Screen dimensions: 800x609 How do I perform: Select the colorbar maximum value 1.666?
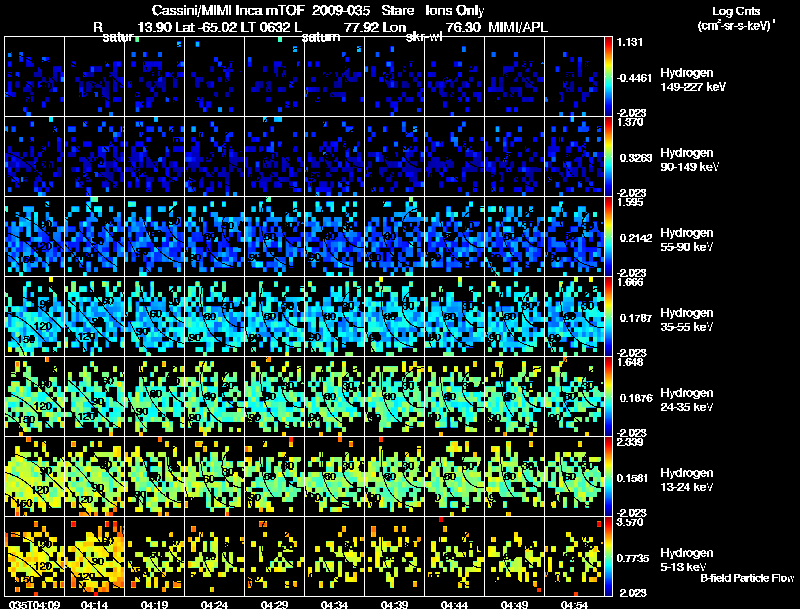point(630,282)
